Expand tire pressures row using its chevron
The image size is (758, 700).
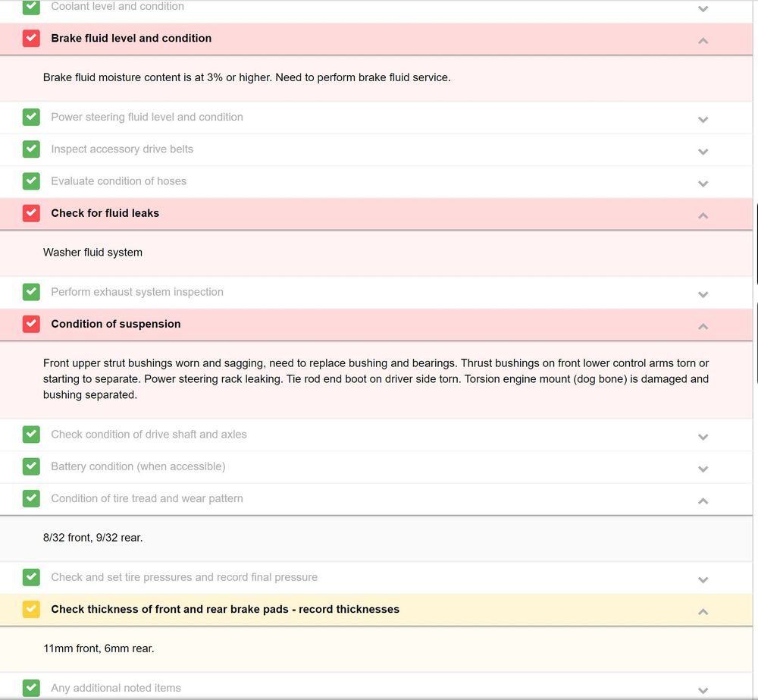[703, 579]
